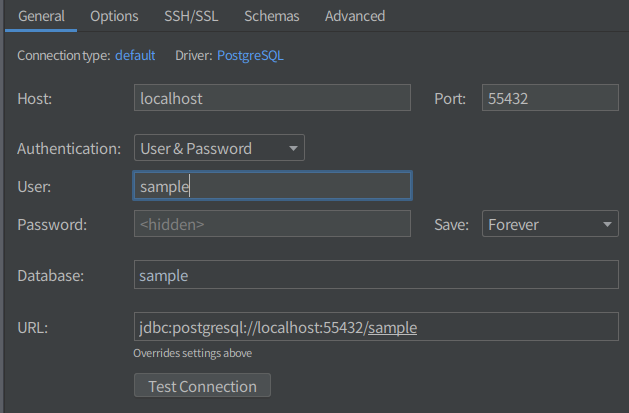
Task: Expand the Authentication dropdown
Action: point(219,149)
